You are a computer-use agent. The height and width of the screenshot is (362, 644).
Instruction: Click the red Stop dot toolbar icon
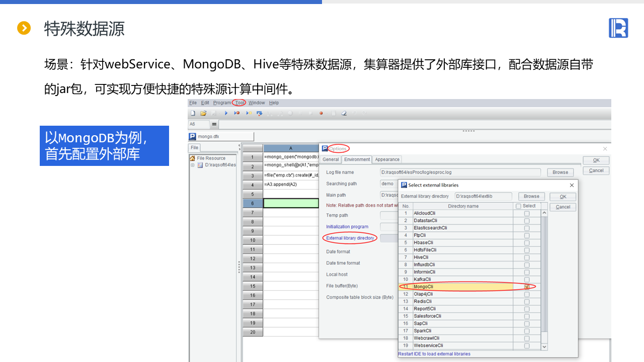click(x=321, y=113)
